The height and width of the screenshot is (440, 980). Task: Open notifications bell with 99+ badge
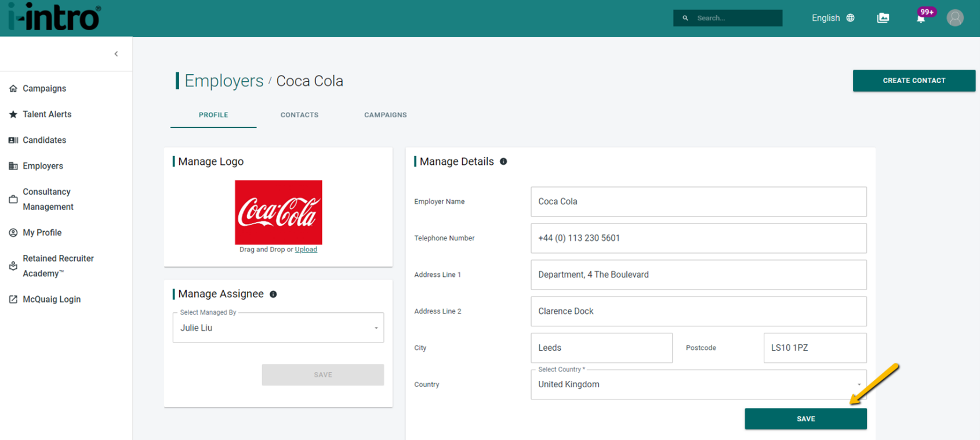(x=921, y=18)
